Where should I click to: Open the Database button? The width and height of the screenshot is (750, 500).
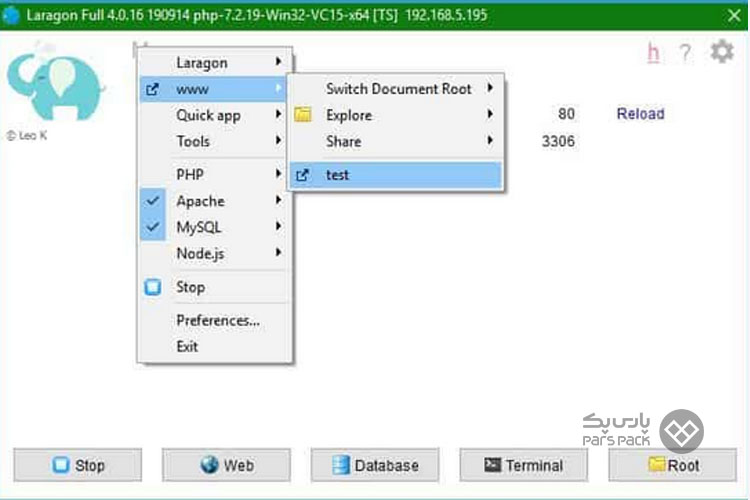click(375, 465)
